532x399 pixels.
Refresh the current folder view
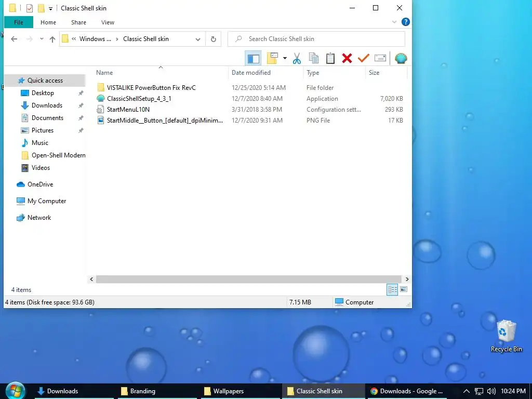tap(214, 39)
